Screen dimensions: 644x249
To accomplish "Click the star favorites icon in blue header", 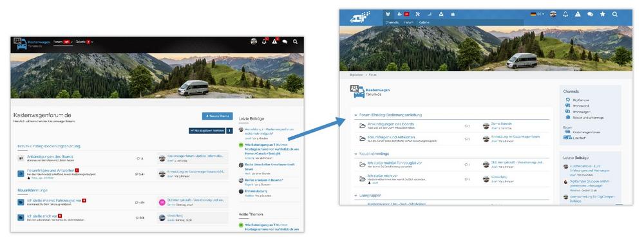I will tap(603, 14).
